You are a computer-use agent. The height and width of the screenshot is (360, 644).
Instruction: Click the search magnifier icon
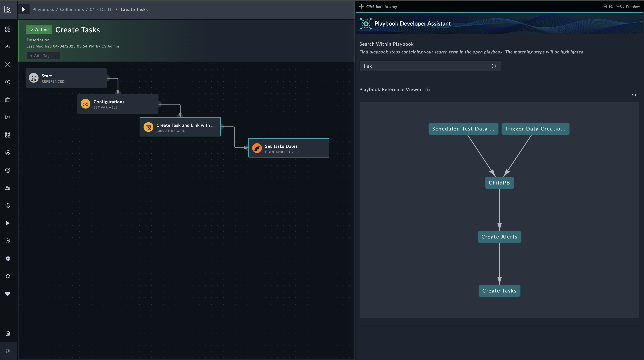tap(494, 66)
